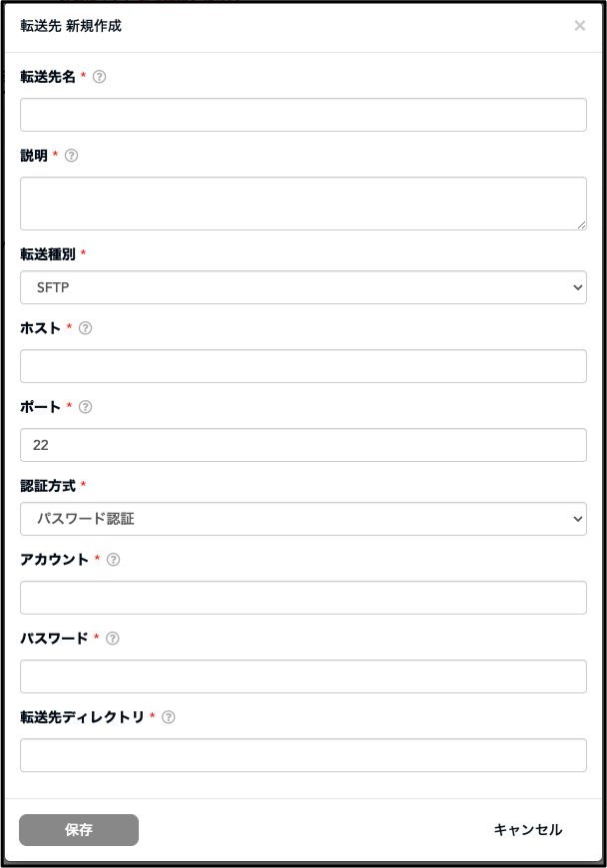This screenshot has height=868, width=607.
Task: Click into the 説明 textarea
Action: pyautogui.click(x=303, y=204)
